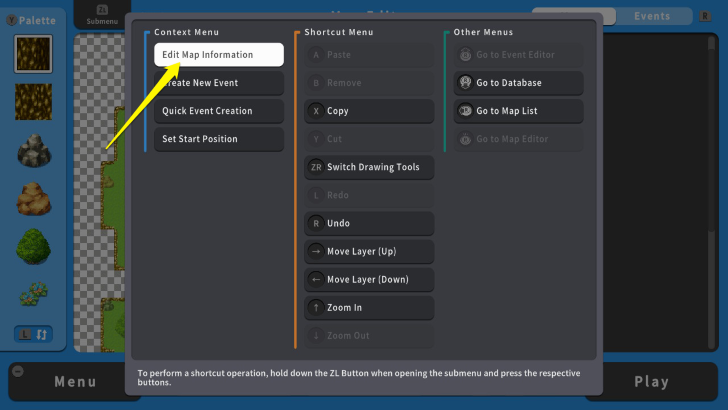Image resolution: width=728 pixels, height=410 pixels.
Task: Switch to the Events tab
Action: pyautogui.click(x=652, y=16)
